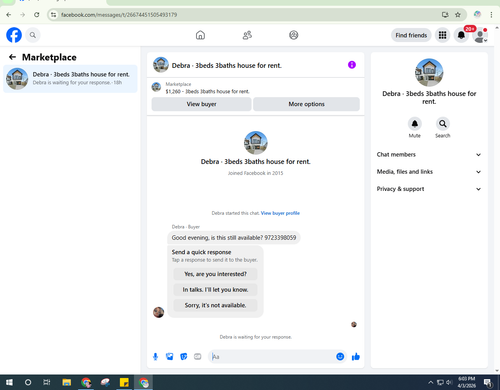
Task: Click the site information icon in the address bar
Action: pyautogui.click(x=53, y=15)
